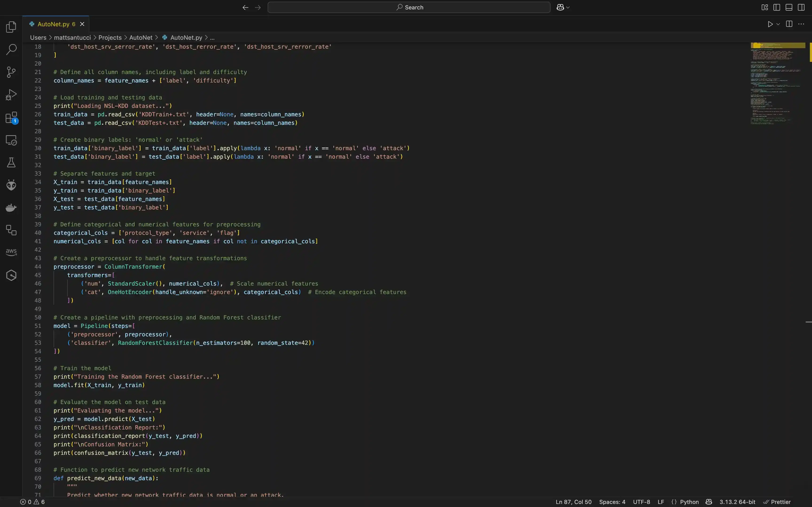Open the Remote Explorer monitor icon
This screenshot has width=812, height=507.
(11, 140)
